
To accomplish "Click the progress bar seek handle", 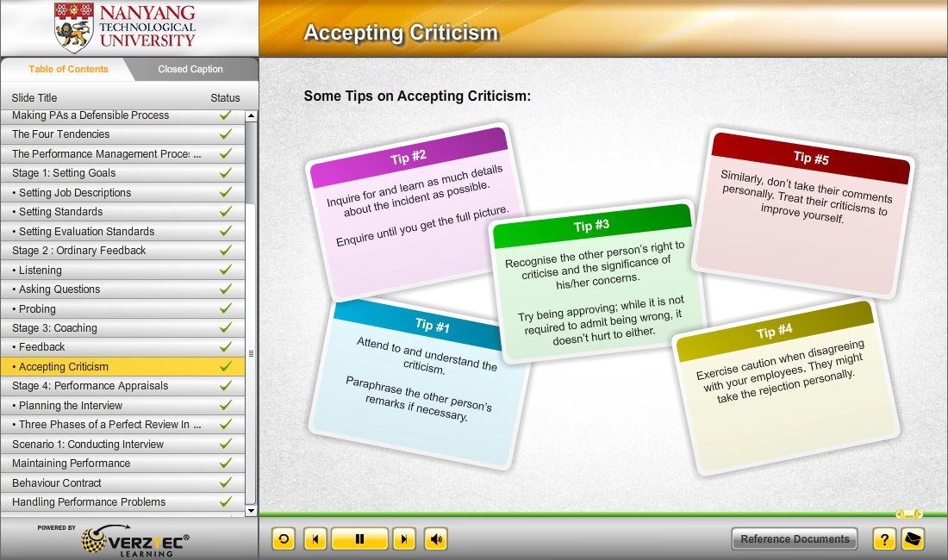I will pyautogui.click(x=908, y=513).
